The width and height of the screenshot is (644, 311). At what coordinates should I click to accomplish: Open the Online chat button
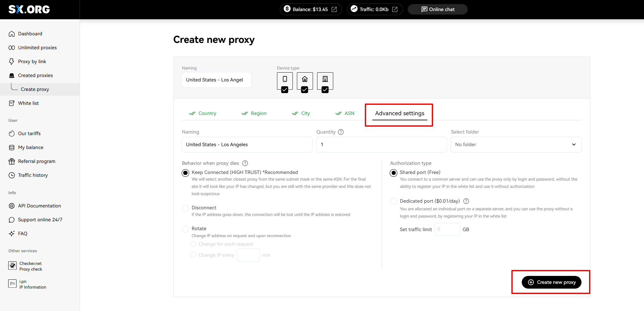[x=438, y=9]
